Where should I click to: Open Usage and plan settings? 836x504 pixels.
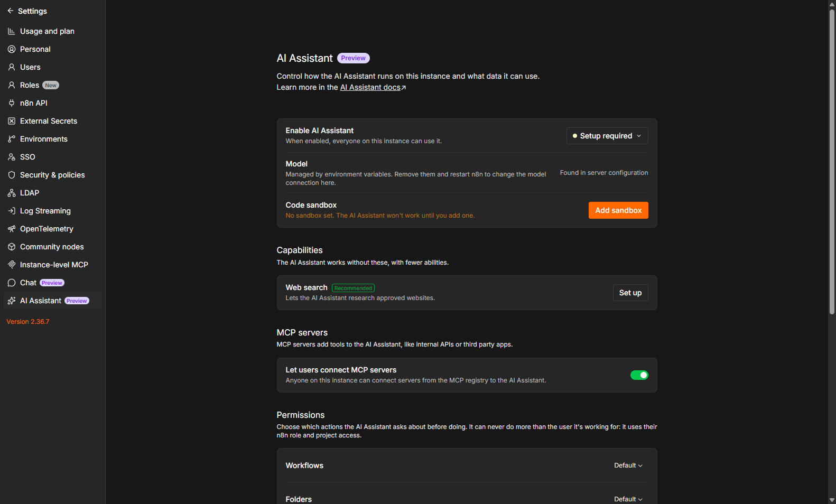click(52, 31)
